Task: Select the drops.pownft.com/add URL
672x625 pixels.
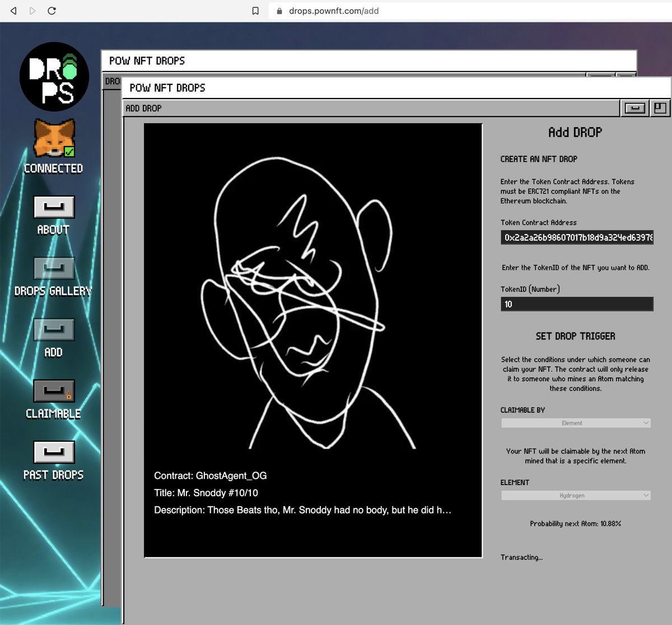Action: click(334, 11)
